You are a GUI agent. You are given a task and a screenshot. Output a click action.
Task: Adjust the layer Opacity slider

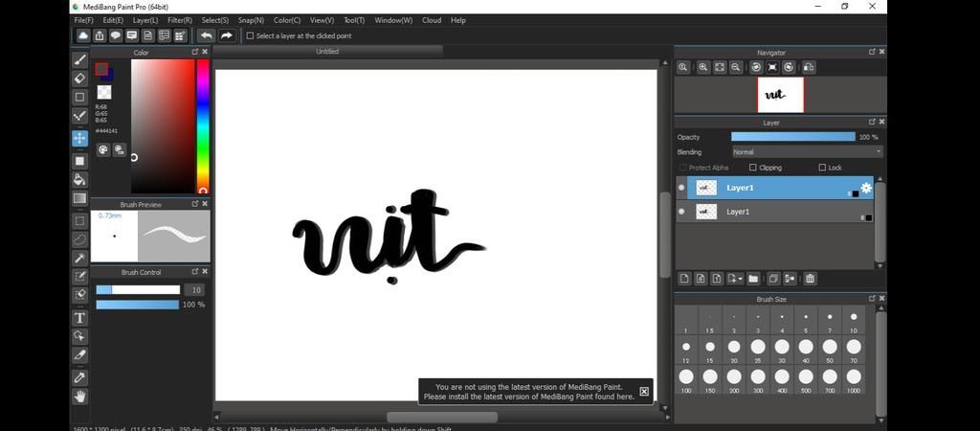pyautogui.click(x=793, y=137)
